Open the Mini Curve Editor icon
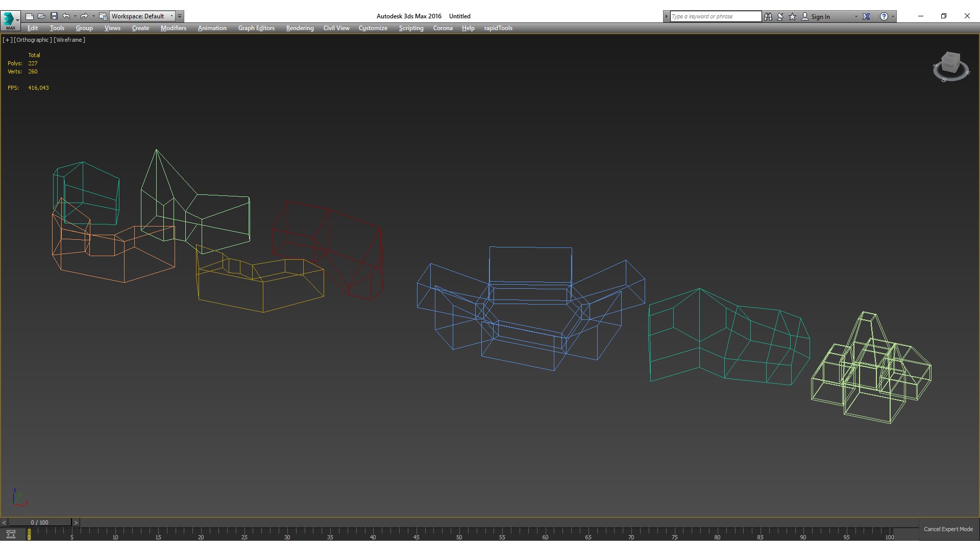980x551 pixels. (11, 534)
